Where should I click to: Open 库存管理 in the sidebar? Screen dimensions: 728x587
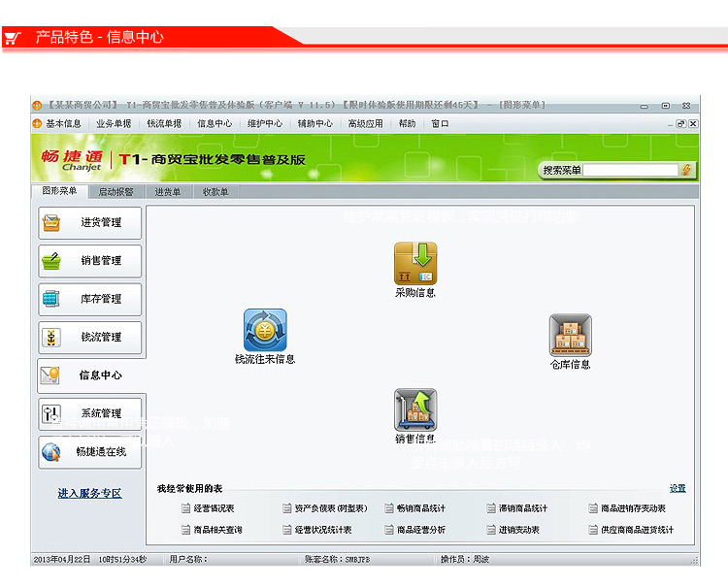(89, 299)
